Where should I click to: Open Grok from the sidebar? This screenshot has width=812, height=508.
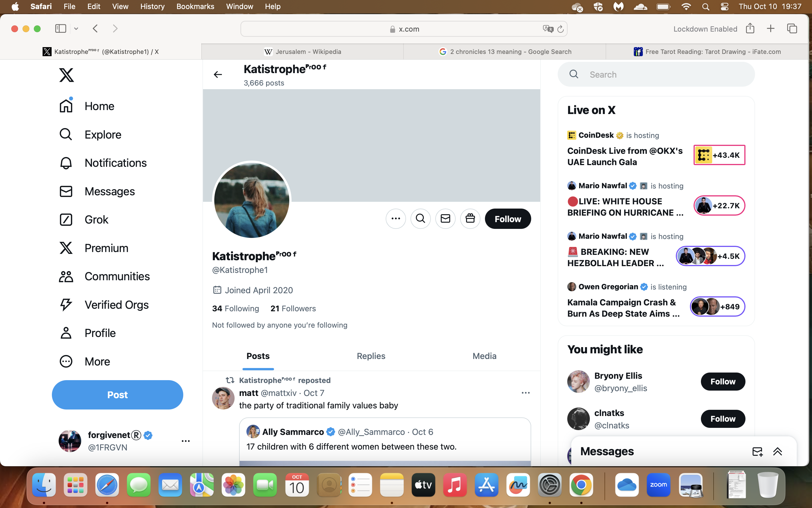(84, 220)
